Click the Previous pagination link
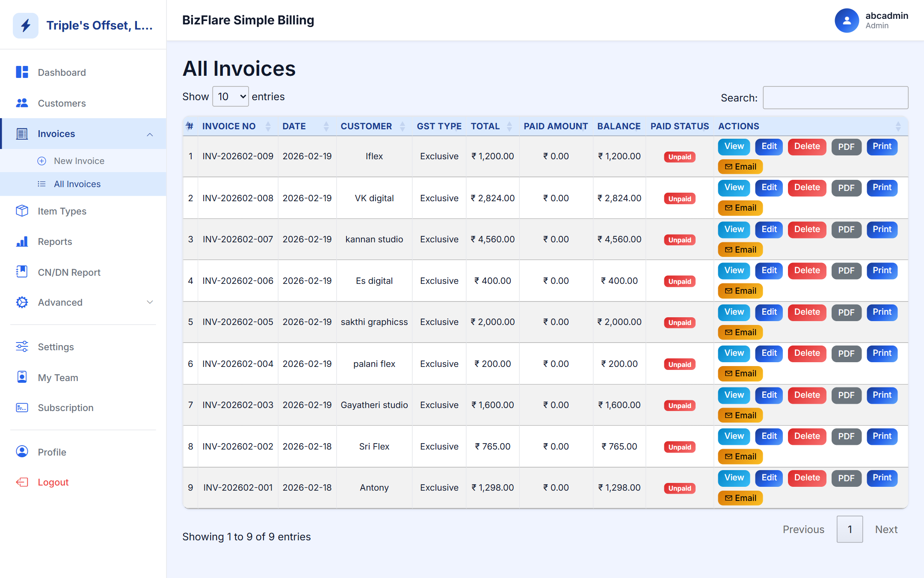Screen dimensions: 924x578 point(803,530)
